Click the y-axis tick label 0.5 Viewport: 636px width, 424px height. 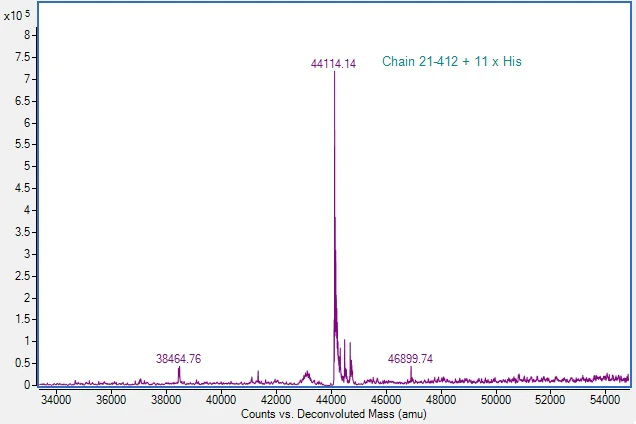click(23, 363)
